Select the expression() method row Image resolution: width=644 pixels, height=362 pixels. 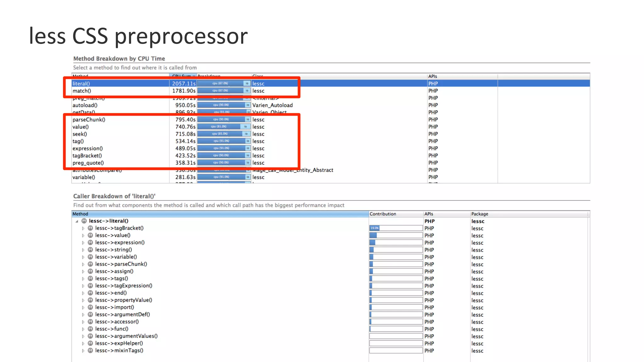click(x=331, y=149)
